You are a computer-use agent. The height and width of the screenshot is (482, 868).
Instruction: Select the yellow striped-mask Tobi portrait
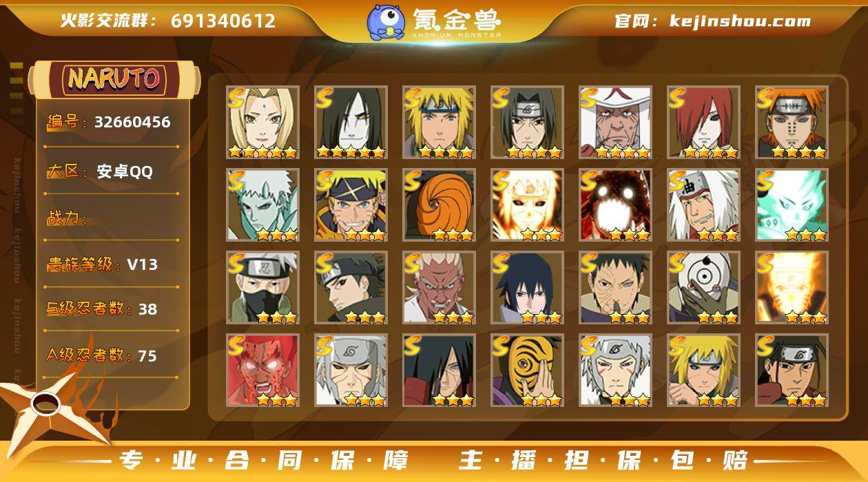point(528,370)
